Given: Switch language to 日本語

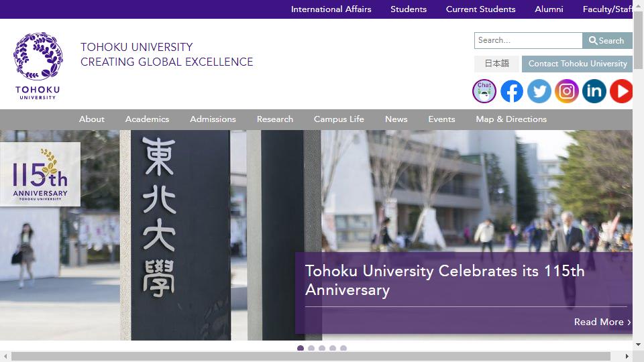Looking at the screenshot, I should (496, 64).
